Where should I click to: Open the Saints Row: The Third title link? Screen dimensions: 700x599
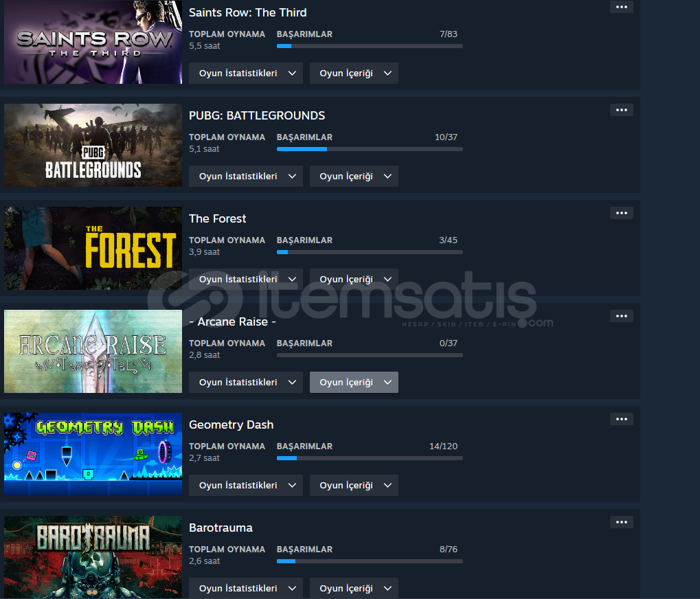[248, 12]
